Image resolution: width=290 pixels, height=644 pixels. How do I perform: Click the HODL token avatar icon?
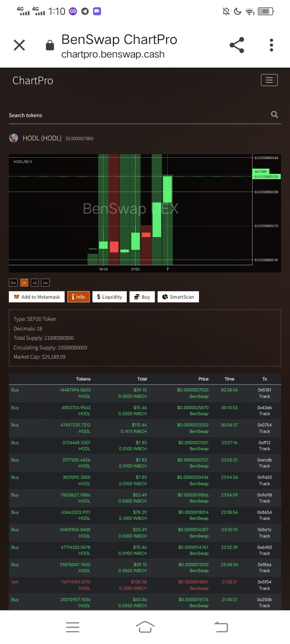click(14, 138)
